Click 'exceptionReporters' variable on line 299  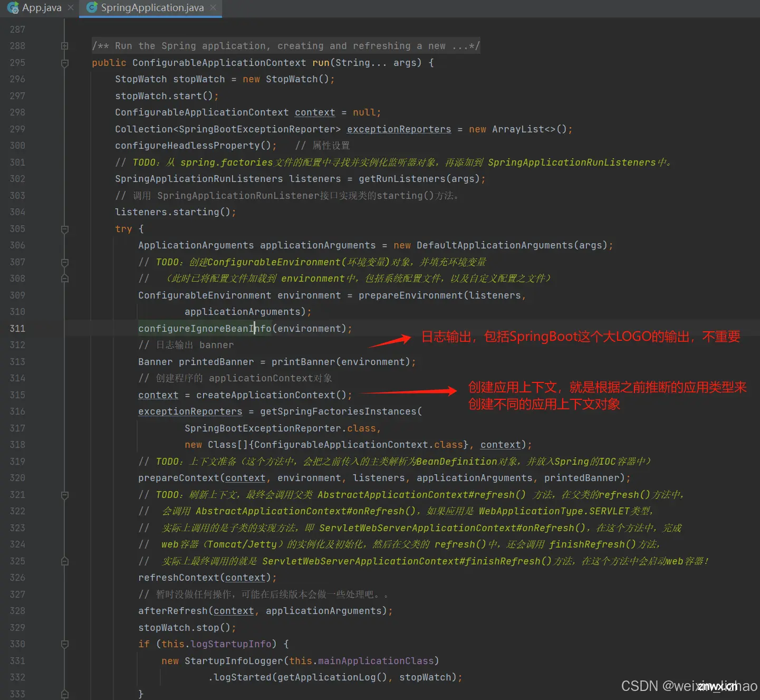pos(399,129)
